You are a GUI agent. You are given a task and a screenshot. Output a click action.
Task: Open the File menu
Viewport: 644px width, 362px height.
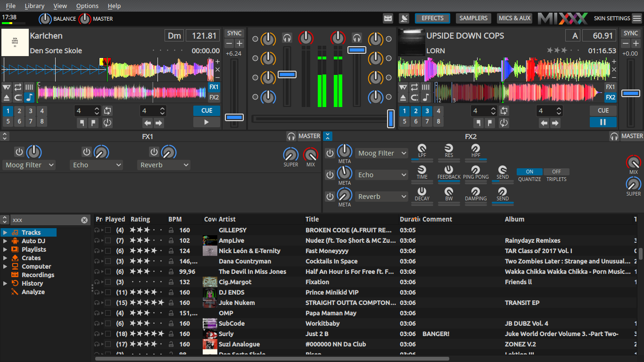[x=10, y=6]
